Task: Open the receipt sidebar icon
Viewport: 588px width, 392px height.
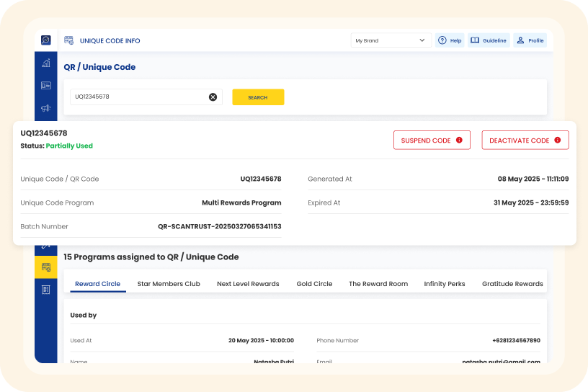Action: click(45, 290)
